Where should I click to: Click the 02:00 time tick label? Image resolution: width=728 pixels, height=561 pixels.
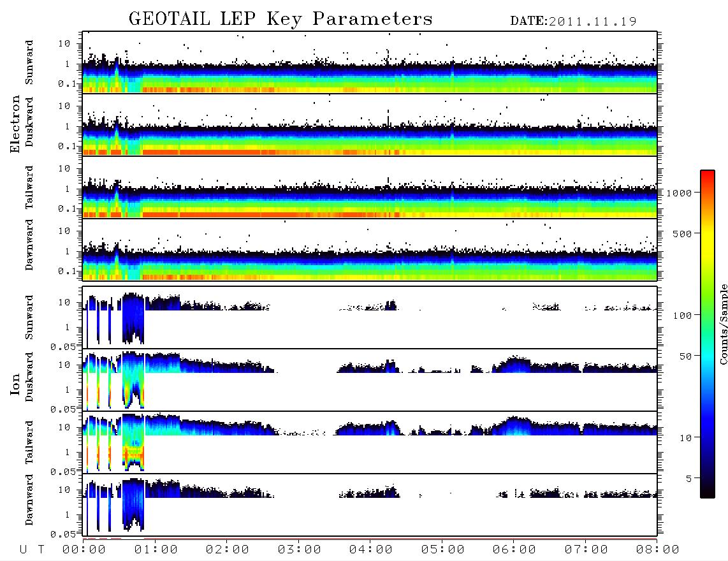click(x=228, y=550)
